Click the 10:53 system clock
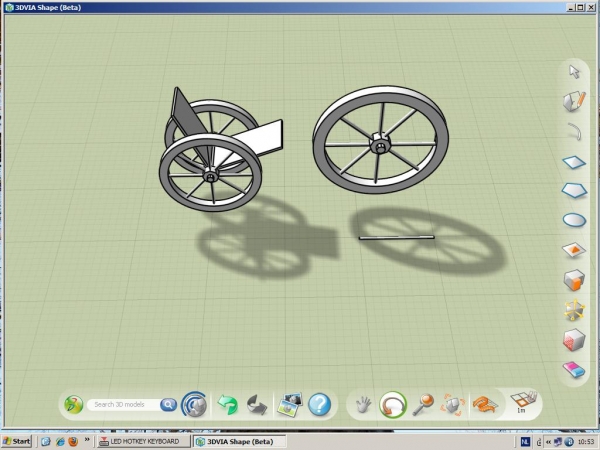 coord(586,442)
